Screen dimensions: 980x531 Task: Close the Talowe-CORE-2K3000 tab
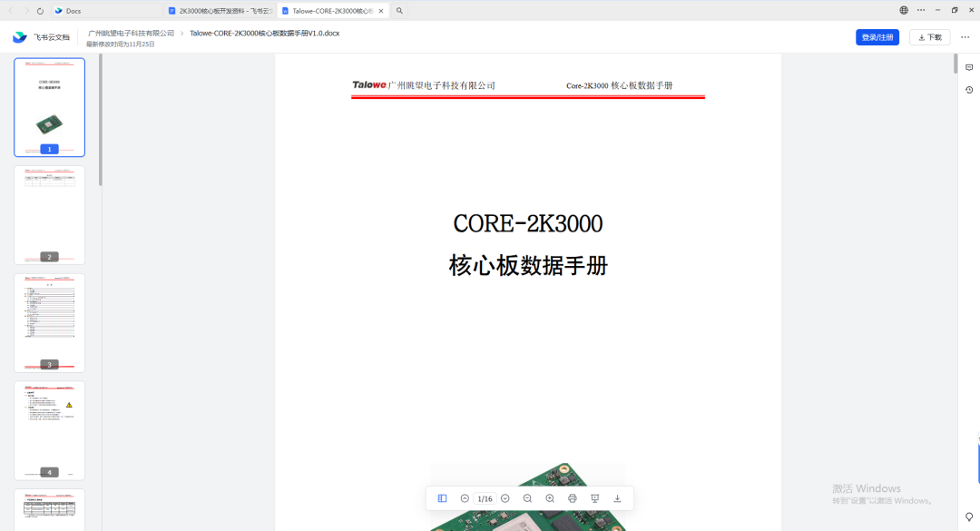(381, 11)
